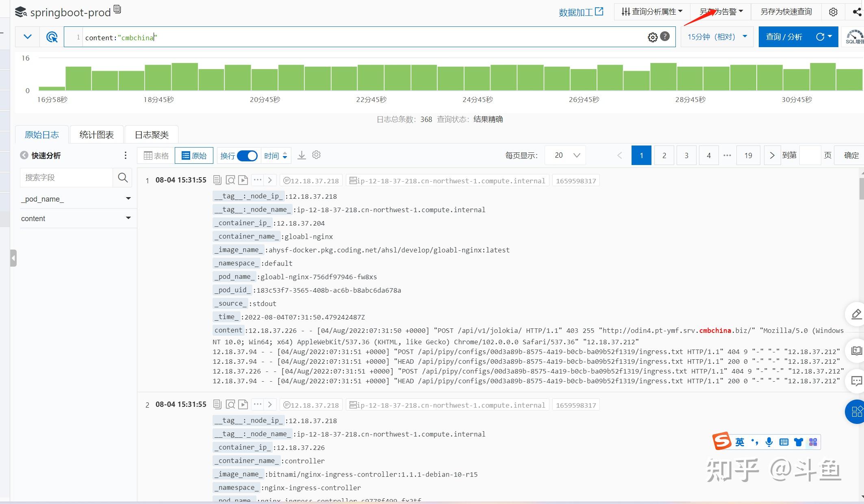Switch to 表格 table view

pyautogui.click(x=156, y=156)
